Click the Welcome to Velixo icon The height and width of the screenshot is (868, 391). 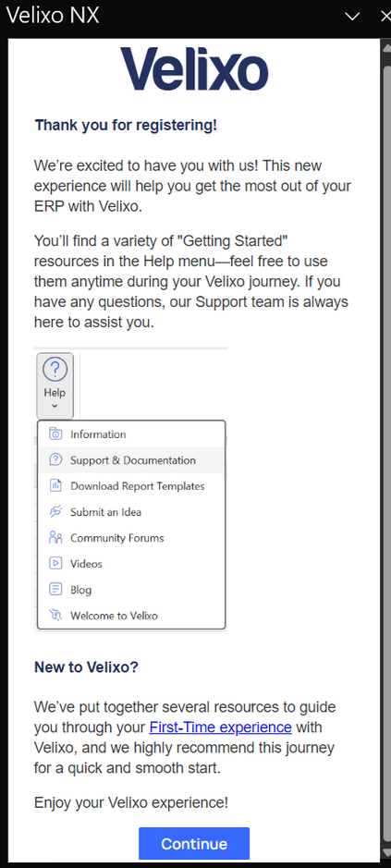(55, 616)
